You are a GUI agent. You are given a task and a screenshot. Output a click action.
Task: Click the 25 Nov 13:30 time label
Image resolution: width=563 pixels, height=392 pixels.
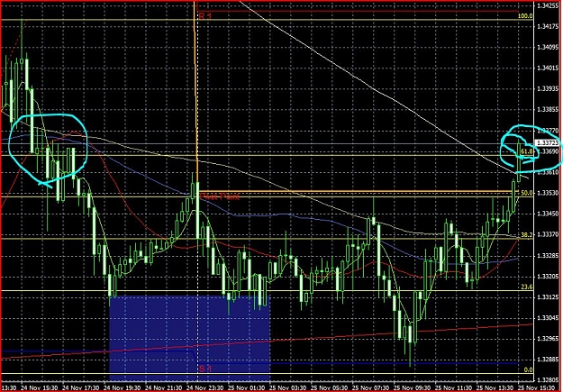pyautogui.click(x=495, y=388)
